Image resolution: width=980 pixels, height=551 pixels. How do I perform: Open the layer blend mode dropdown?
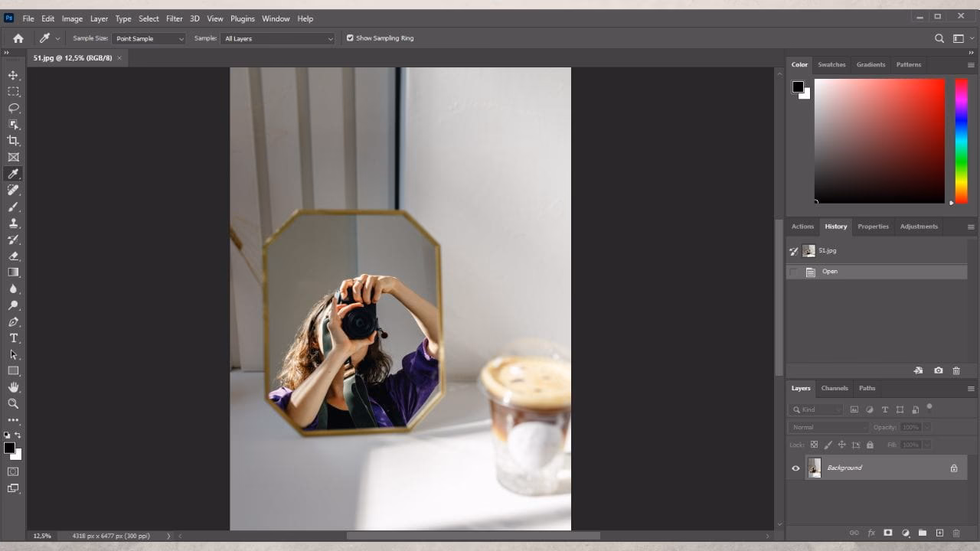[828, 427]
